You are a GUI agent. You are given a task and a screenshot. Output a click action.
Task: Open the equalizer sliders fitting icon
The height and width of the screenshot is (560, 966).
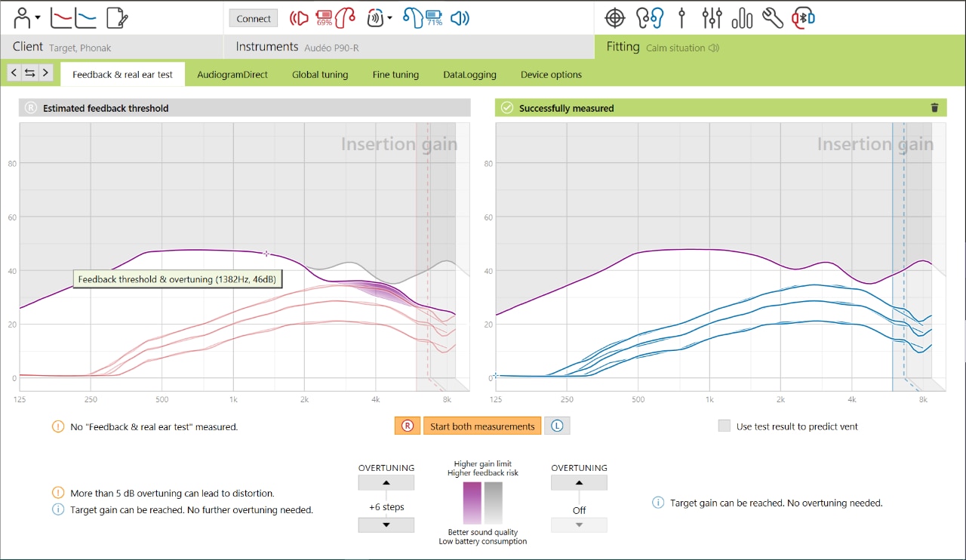(x=712, y=17)
